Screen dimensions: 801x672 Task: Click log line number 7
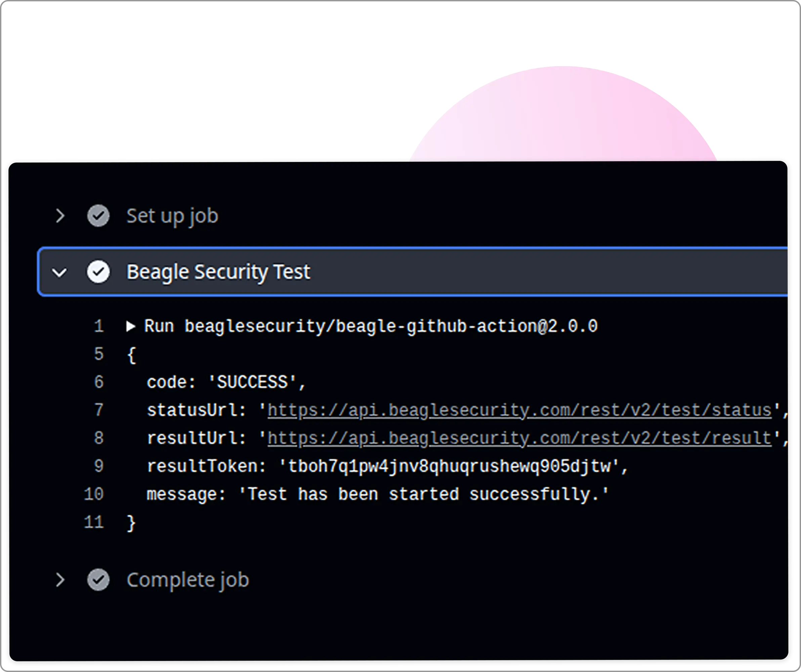click(99, 410)
